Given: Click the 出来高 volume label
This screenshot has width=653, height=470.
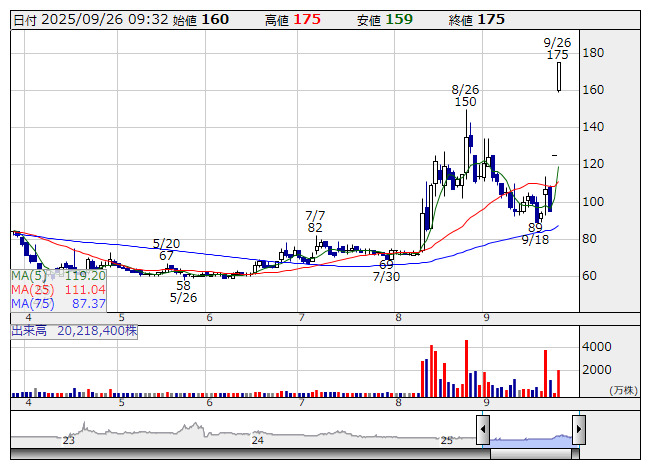Looking at the screenshot, I should [x=30, y=328].
